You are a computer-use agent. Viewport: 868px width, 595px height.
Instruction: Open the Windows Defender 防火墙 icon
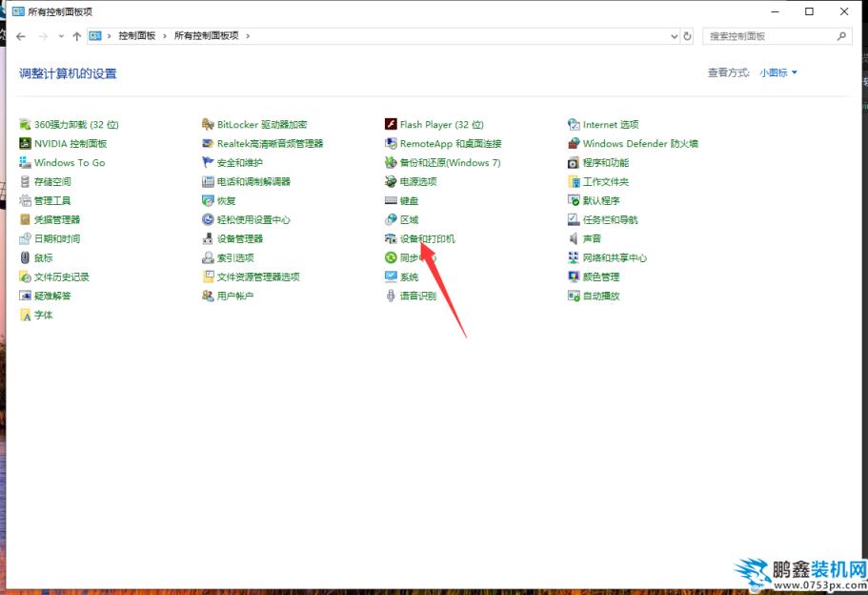pyautogui.click(x=574, y=143)
